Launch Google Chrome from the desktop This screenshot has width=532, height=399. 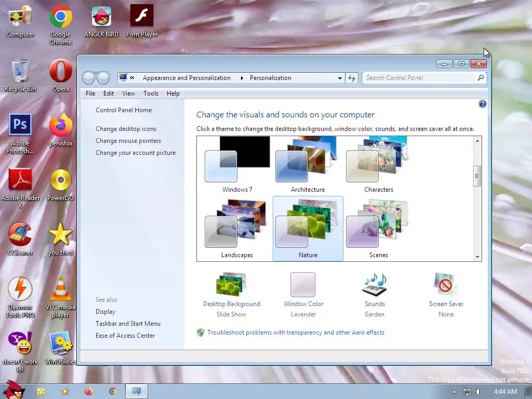[x=61, y=24]
